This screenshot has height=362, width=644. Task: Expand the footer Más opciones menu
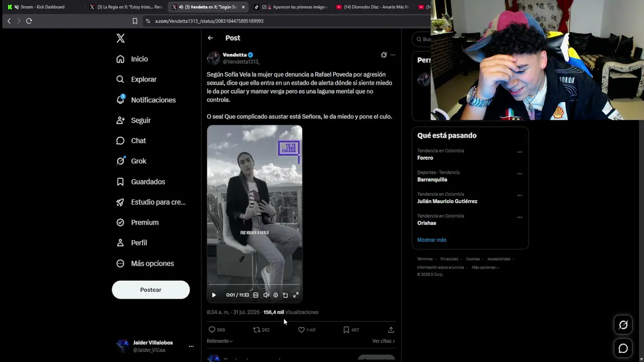(486, 267)
